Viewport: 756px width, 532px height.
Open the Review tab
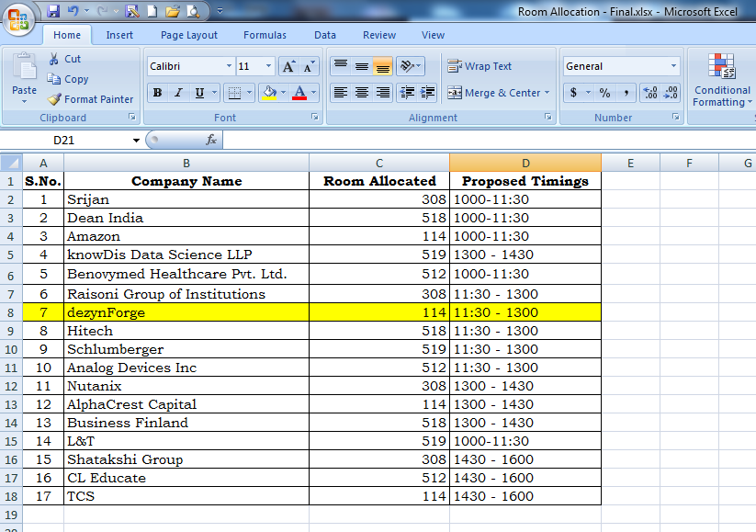tap(379, 35)
